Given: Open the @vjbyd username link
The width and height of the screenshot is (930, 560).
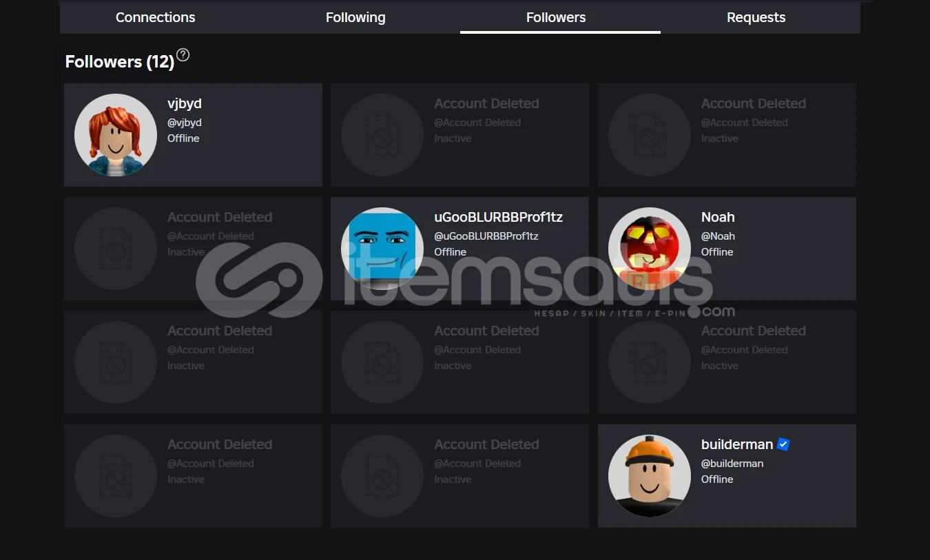Looking at the screenshot, I should click(185, 123).
